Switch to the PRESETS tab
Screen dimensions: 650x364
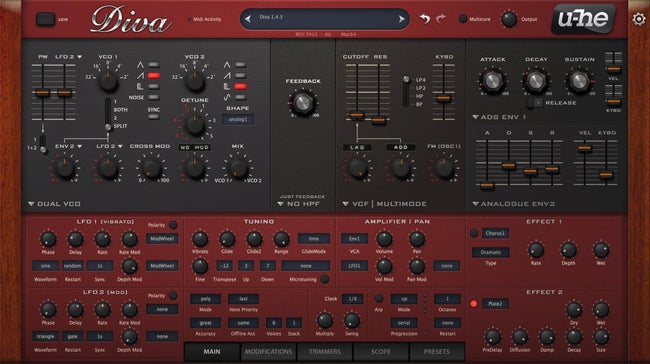pos(437,352)
